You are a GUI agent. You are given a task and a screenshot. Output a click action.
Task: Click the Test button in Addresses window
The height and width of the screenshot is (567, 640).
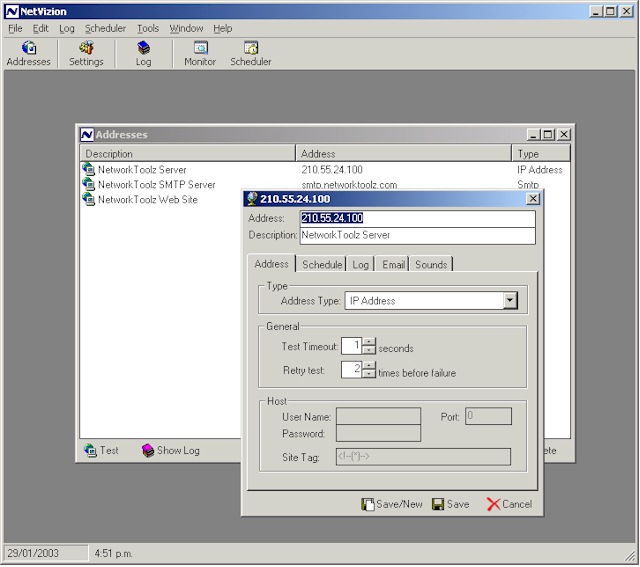pyautogui.click(x=101, y=450)
